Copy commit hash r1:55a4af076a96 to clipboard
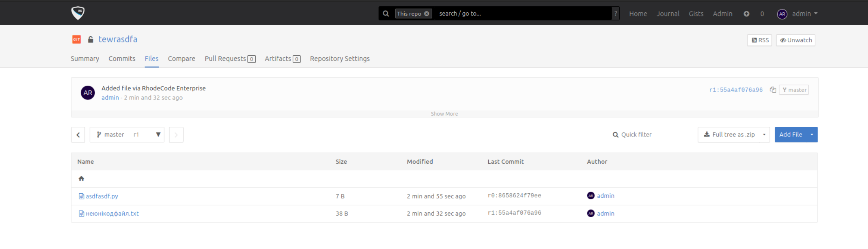This screenshot has height=249, width=868. (773, 90)
